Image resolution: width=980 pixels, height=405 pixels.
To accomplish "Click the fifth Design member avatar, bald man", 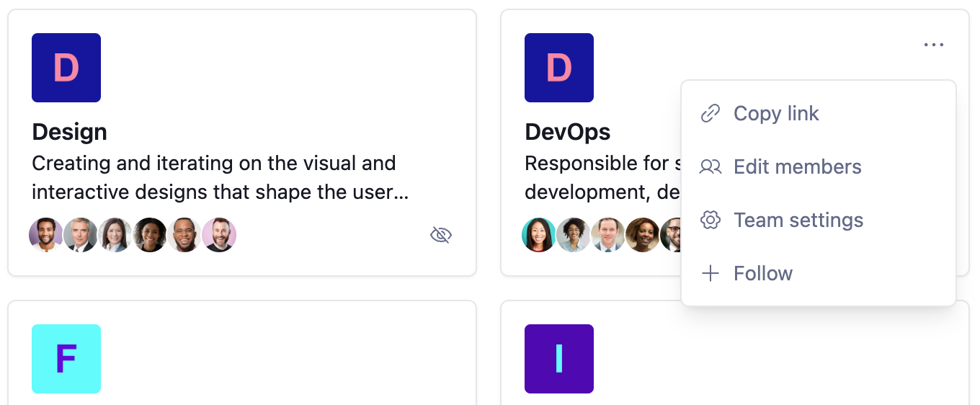I will (x=184, y=235).
